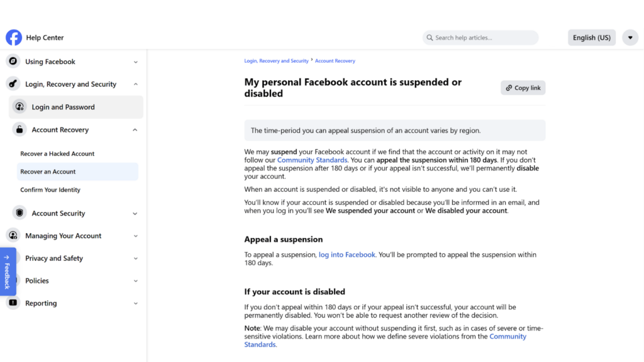The image size is (644, 362).
Task: Open the account dropdown arrow button
Action: point(630,38)
